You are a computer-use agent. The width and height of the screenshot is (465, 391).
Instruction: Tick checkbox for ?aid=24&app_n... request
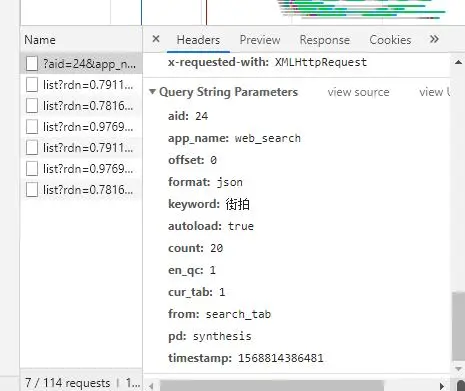click(x=32, y=63)
